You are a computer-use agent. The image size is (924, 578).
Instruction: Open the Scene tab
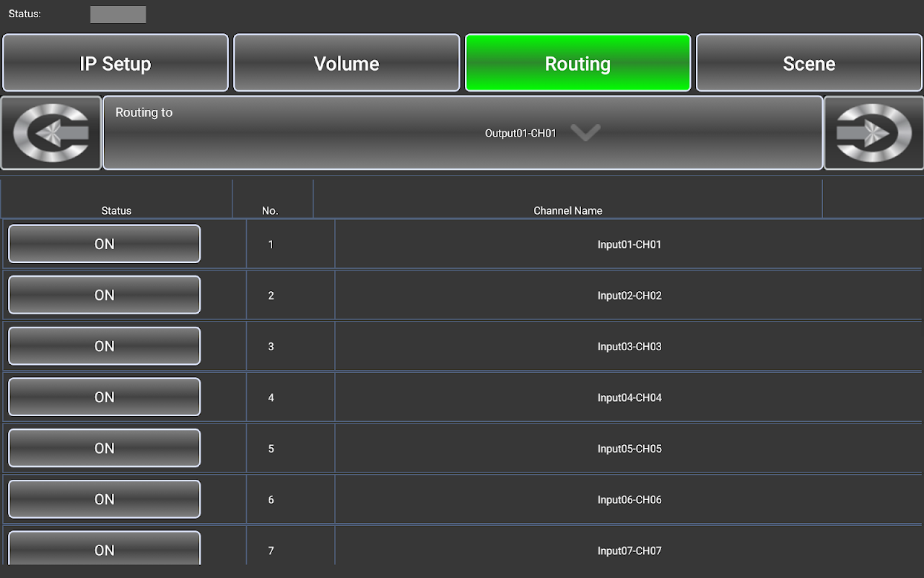point(809,63)
